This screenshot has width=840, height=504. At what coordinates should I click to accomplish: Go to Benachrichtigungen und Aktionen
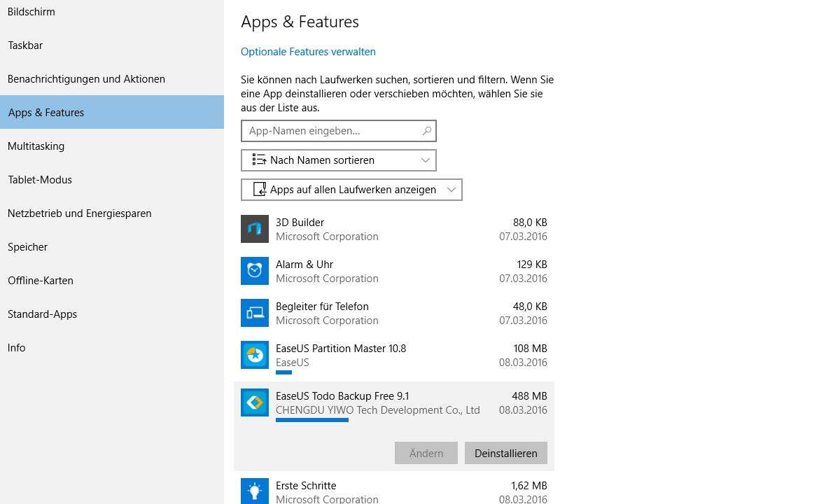112,79
